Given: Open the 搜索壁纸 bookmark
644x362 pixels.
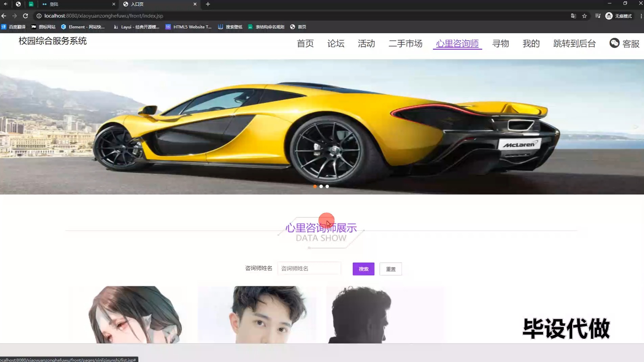Looking at the screenshot, I should [x=230, y=27].
